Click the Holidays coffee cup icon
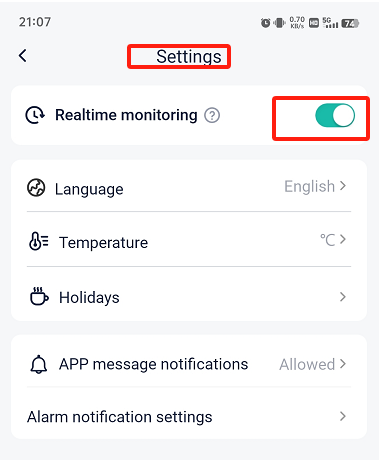Screen dimensions: 382x460 pyautogui.click(x=39, y=296)
